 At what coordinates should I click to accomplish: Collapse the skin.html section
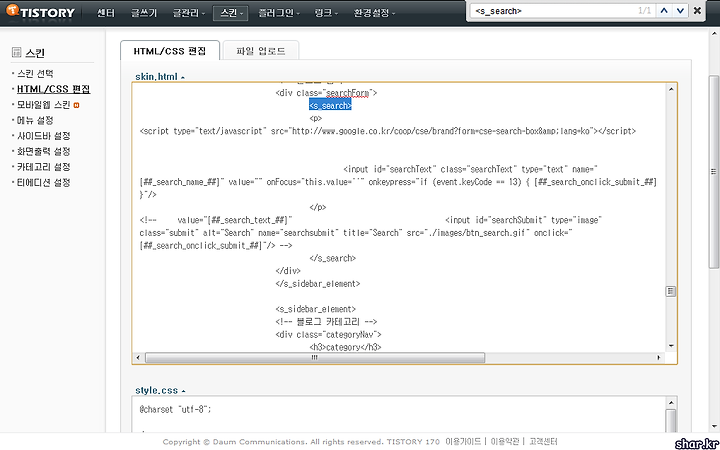coord(160,77)
